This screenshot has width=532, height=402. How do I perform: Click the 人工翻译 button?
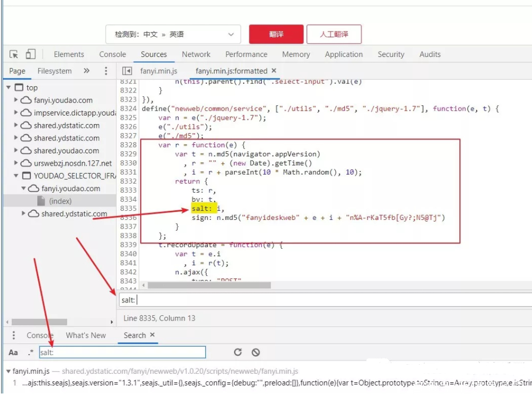click(334, 34)
